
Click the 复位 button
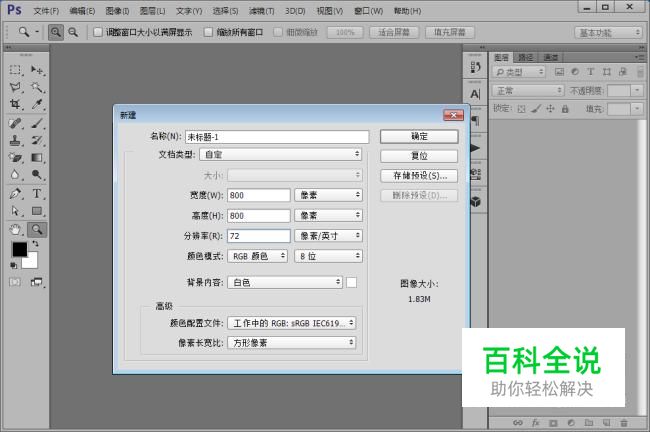pyautogui.click(x=419, y=156)
